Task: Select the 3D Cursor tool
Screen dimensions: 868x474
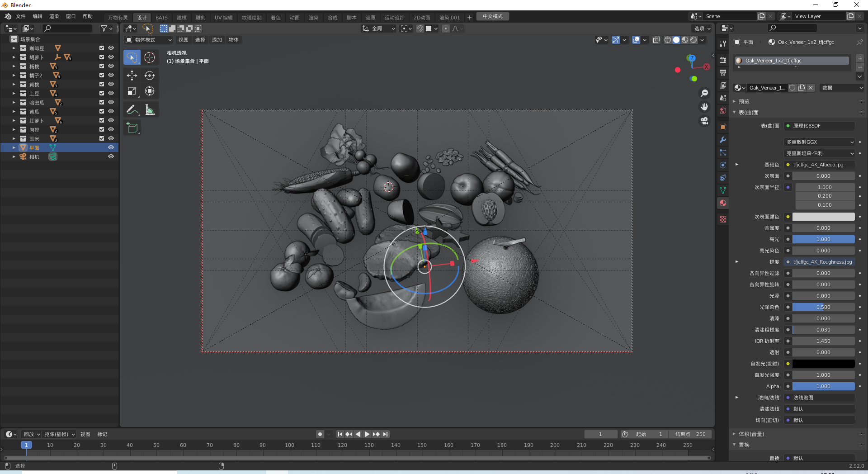Action: (150, 57)
